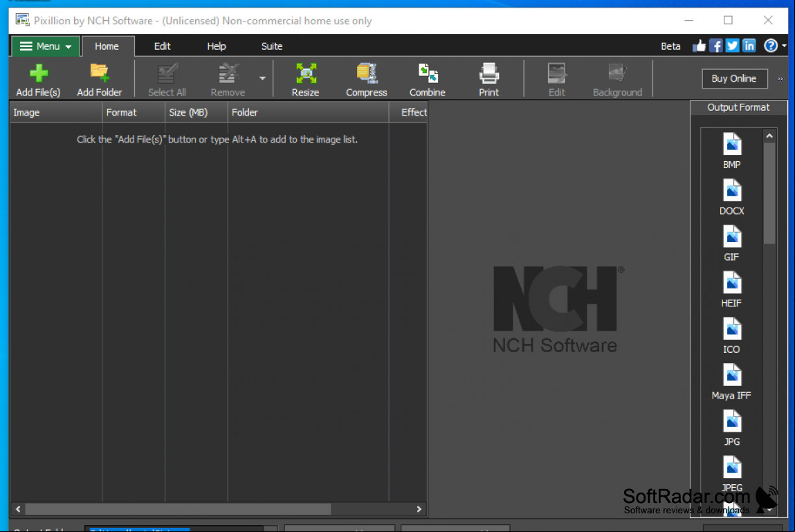Image resolution: width=795 pixels, height=532 pixels.
Task: Select HEIF output format
Action: (x=731, y=289)
